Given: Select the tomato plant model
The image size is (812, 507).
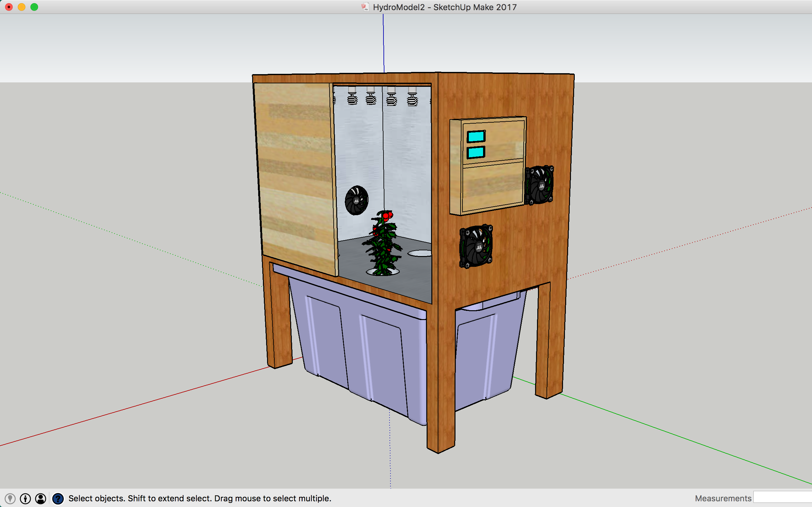Looking at the screenshot, I should point(383,245).
